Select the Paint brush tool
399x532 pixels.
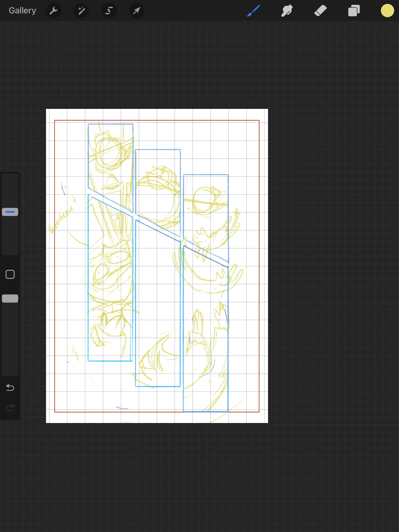pos(254,11)
